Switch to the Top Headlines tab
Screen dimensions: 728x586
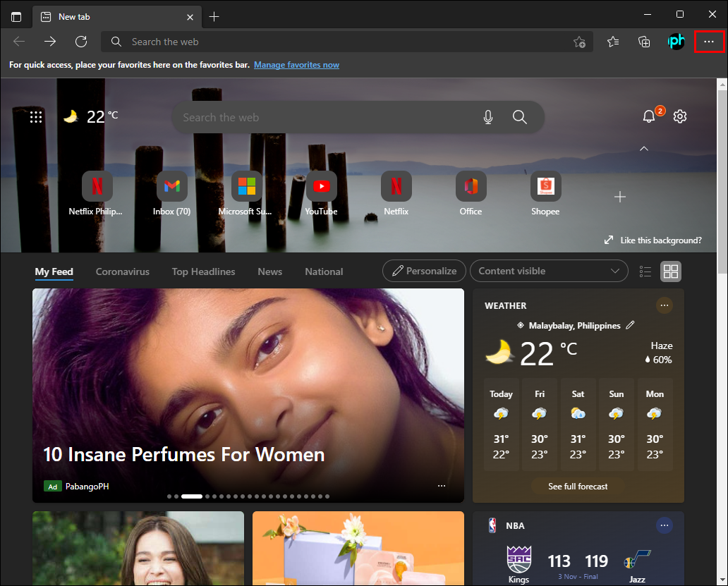pos(203,271)
